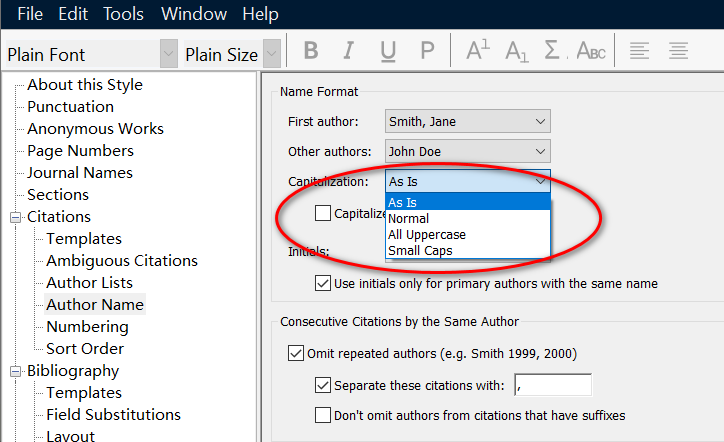Collapse the Citations tree node
This screenshot has height=442, width=724.
click(16, 217)
